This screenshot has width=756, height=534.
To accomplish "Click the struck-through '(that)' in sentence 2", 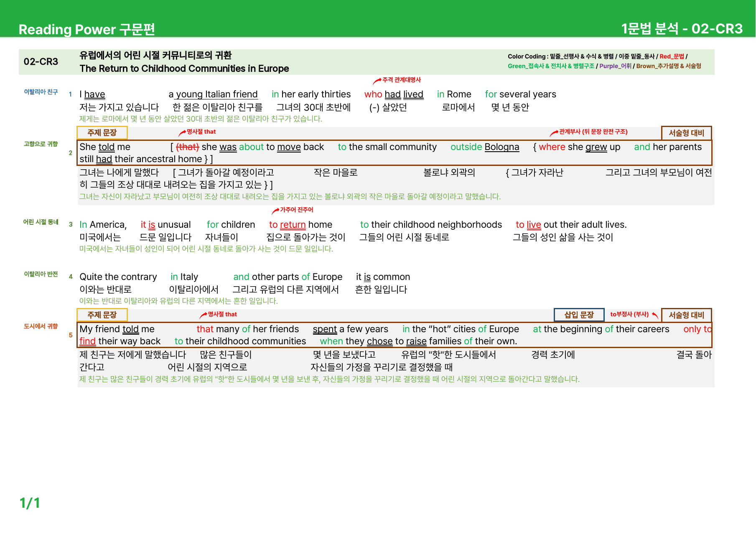I will pyautogui.click(x=188, y=147).
